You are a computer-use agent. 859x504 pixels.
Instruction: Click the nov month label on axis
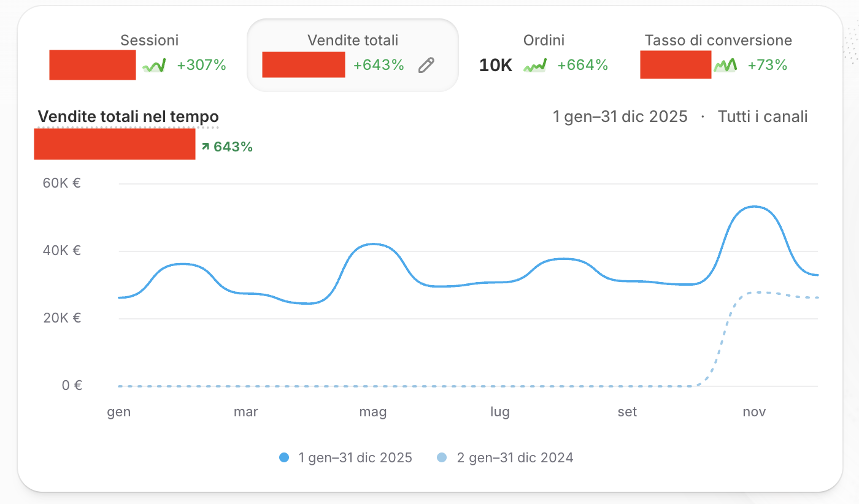click(x=754, y=412)
